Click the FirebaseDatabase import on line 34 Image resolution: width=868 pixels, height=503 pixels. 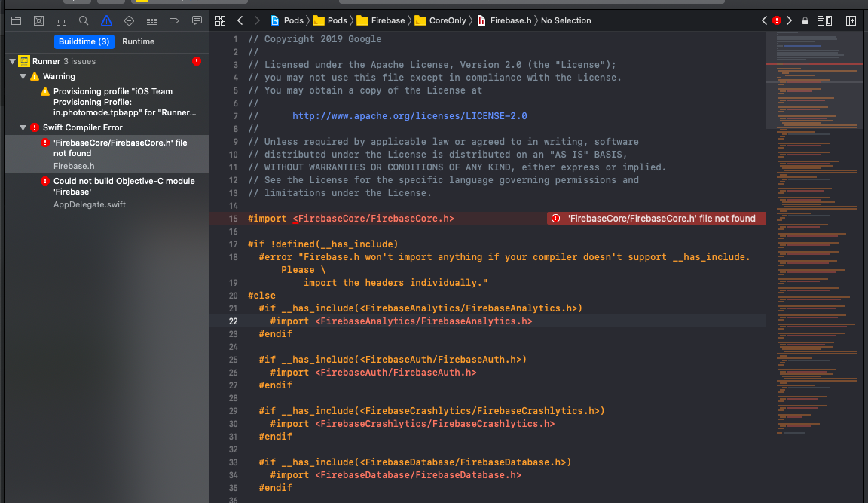[x=396, y=475]
